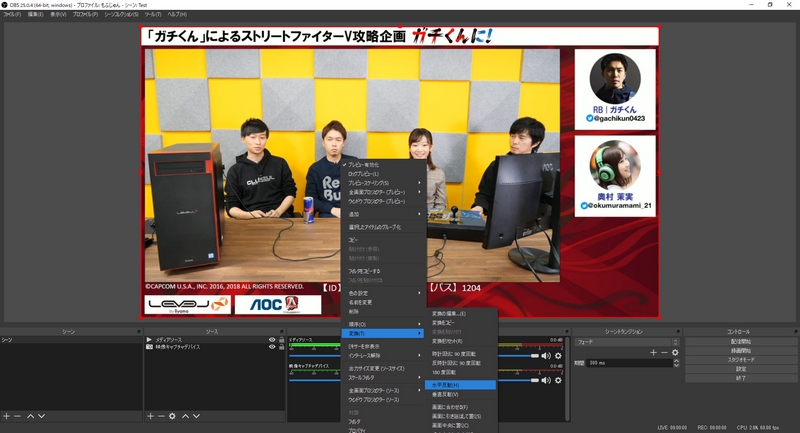The height and width of the screenshot is (433, 800).
Task: Move source down in Sources panel
Action: point(196,416)
